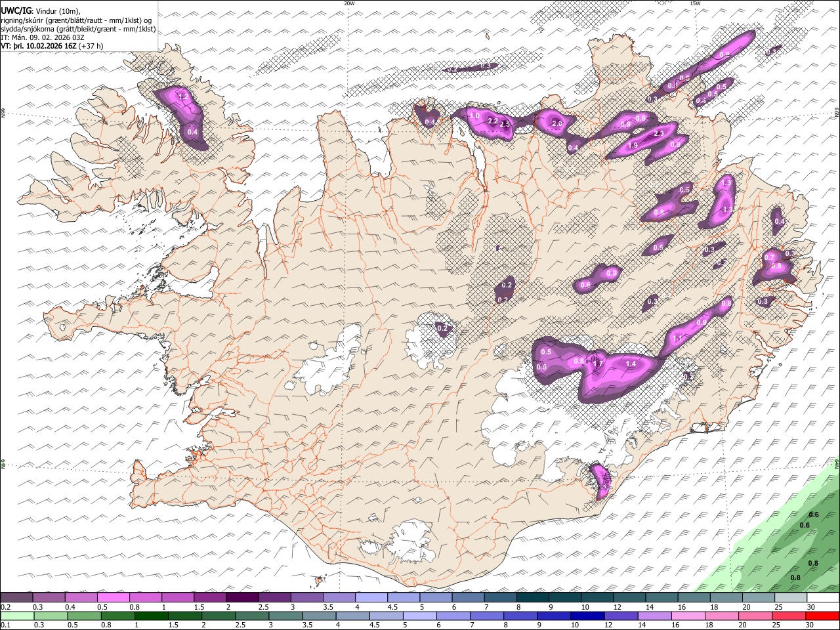Click the '0.1' rain label in the slydda/snjókoma legend
The width and height of the screenshot is (840, 630).
point(5,625)
